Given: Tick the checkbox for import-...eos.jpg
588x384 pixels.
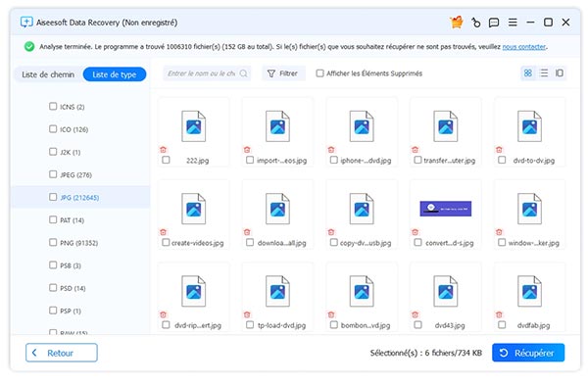Looking at the screenshot, I should [x=250, y=160].
